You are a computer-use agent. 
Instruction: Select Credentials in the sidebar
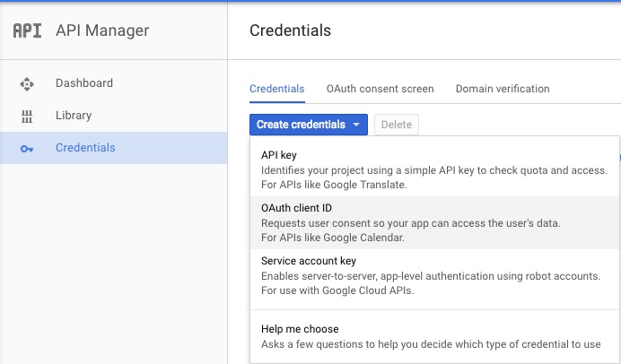(114, 148)
